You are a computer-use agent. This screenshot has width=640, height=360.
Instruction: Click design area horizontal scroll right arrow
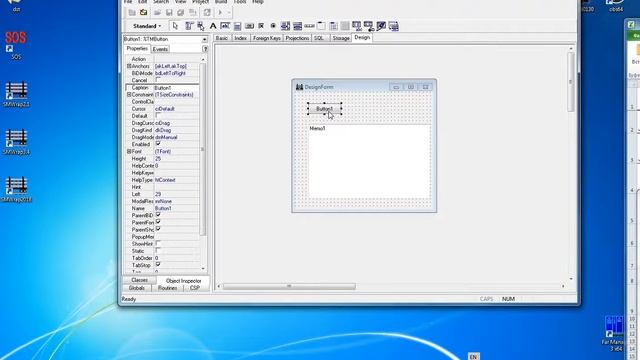click(563, 287)
